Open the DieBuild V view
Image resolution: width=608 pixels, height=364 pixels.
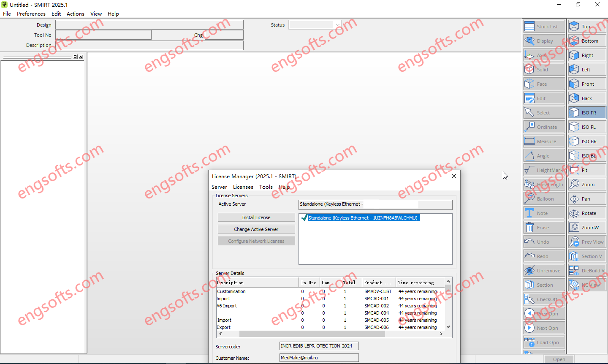tap(587, 271)
